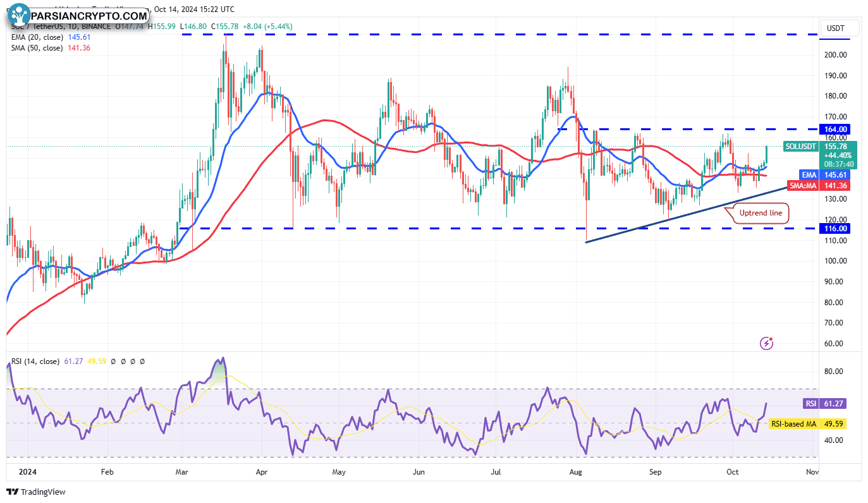Image resolution: width=868 pixels, height=503 pixels.
Task: Click the Aug label on time axis
Action: 575,471
